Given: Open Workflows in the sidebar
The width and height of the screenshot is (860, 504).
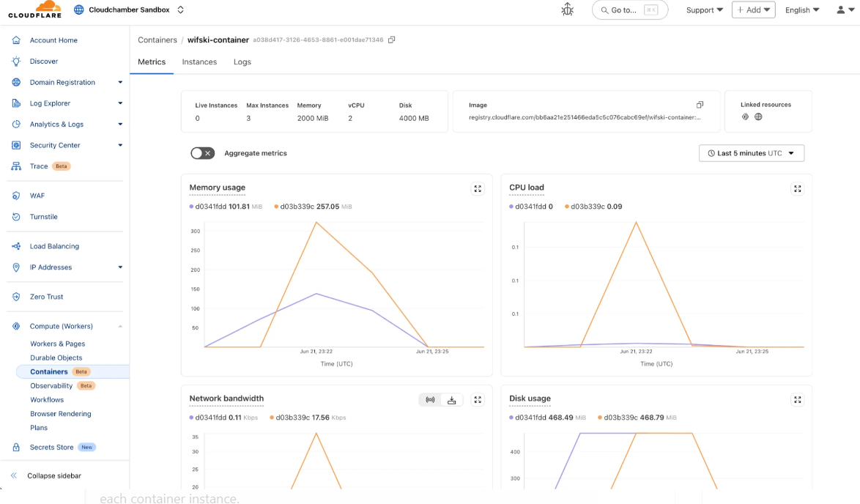Looking at the screenshot, I should pyautogui.click(x=47, y=400).
